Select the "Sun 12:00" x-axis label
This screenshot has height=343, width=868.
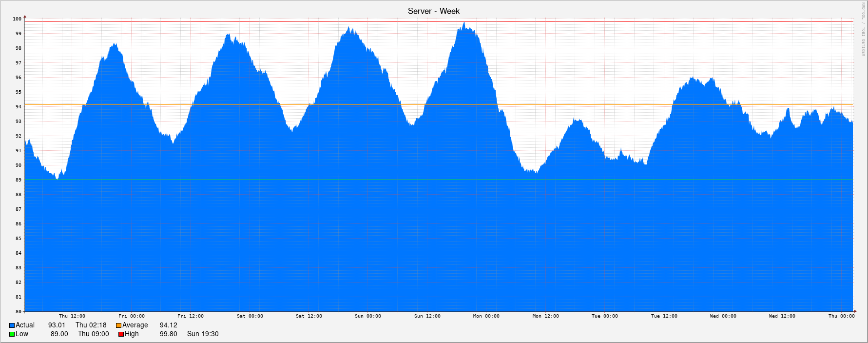[427, 316]
